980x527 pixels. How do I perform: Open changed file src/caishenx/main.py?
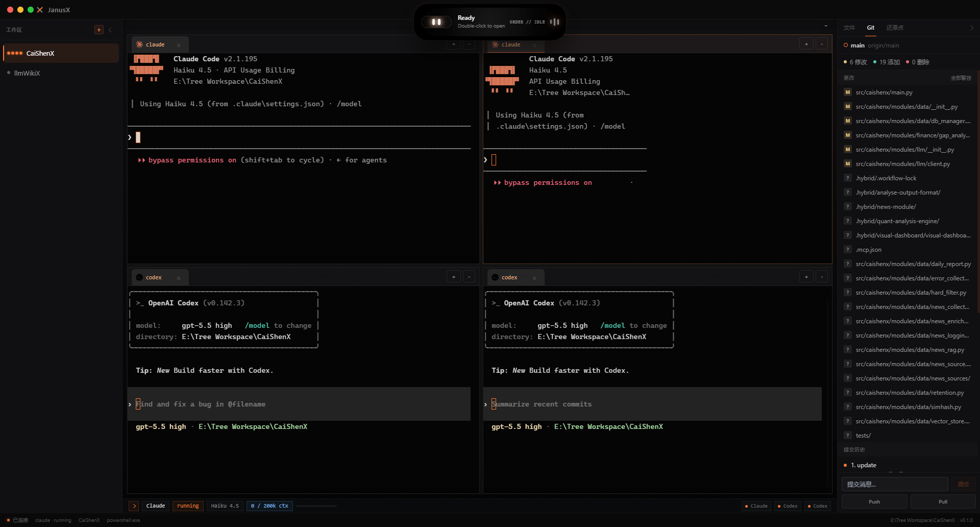pyautogui.click(x=908, y=92)
